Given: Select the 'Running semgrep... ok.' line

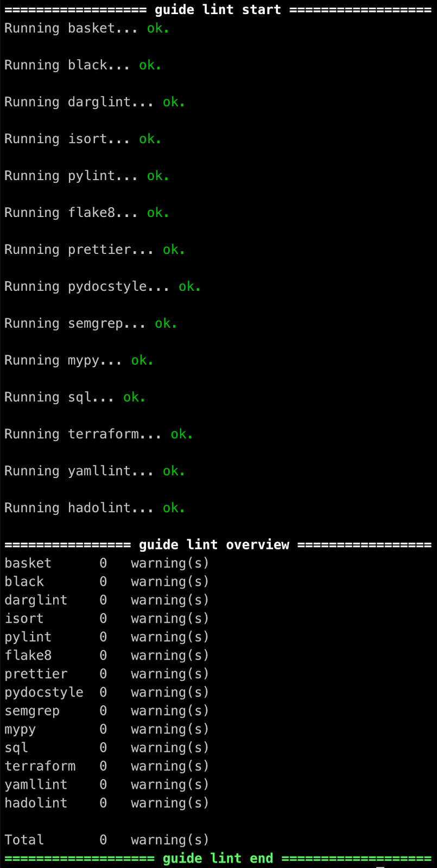Looking at the screenshot, I should click(91, 323).
